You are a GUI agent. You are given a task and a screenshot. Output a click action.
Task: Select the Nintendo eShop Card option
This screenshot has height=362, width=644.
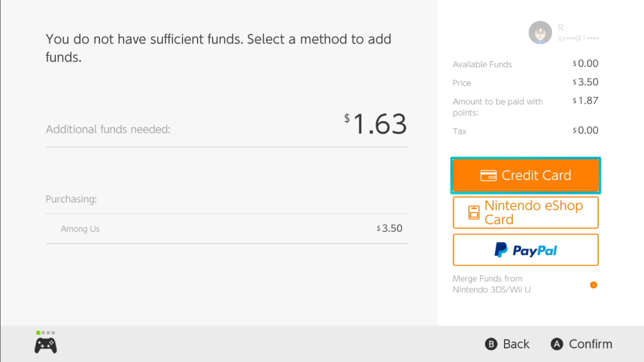point(526,212)
